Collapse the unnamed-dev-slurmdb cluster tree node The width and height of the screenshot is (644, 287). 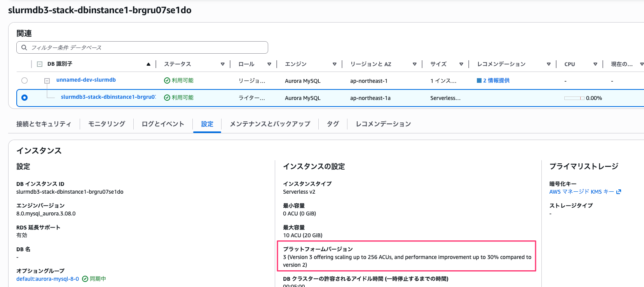point(47,81)
